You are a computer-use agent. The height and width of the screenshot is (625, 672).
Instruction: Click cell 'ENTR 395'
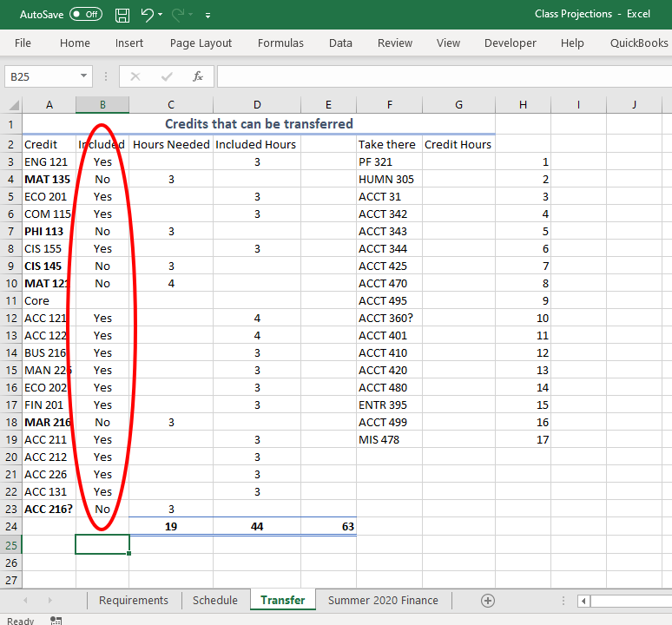[x=389, y=405]
